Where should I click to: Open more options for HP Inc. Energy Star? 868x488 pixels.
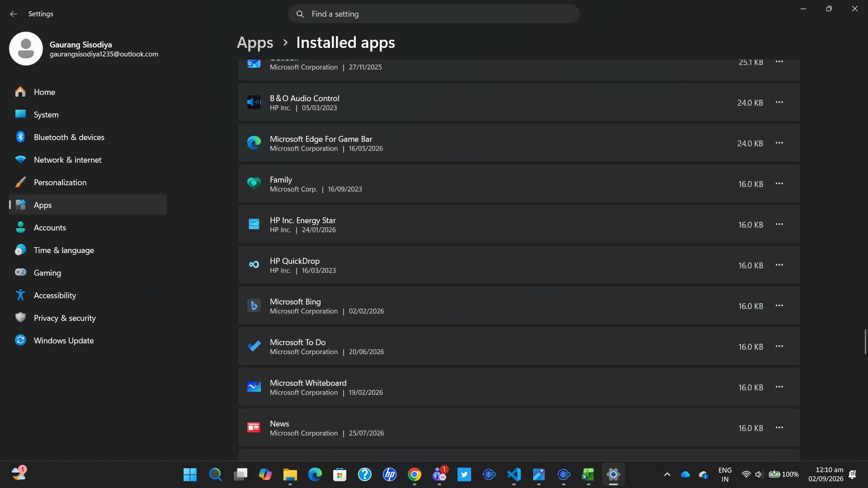pos(779,224)
